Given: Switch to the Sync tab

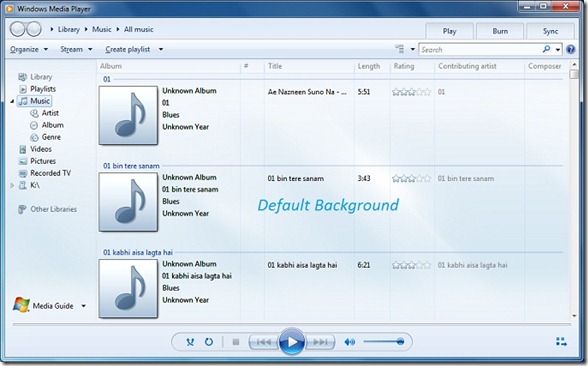Looking at the screenshot, I should point(550,31).
